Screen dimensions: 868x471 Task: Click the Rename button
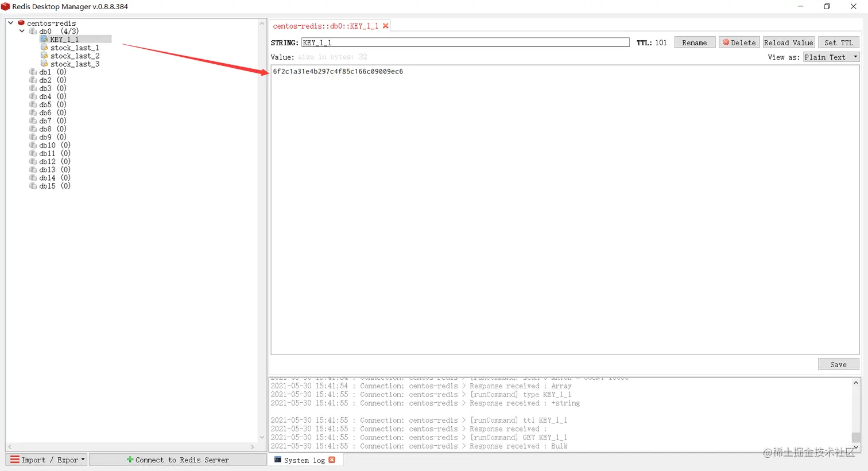point(695,42)
